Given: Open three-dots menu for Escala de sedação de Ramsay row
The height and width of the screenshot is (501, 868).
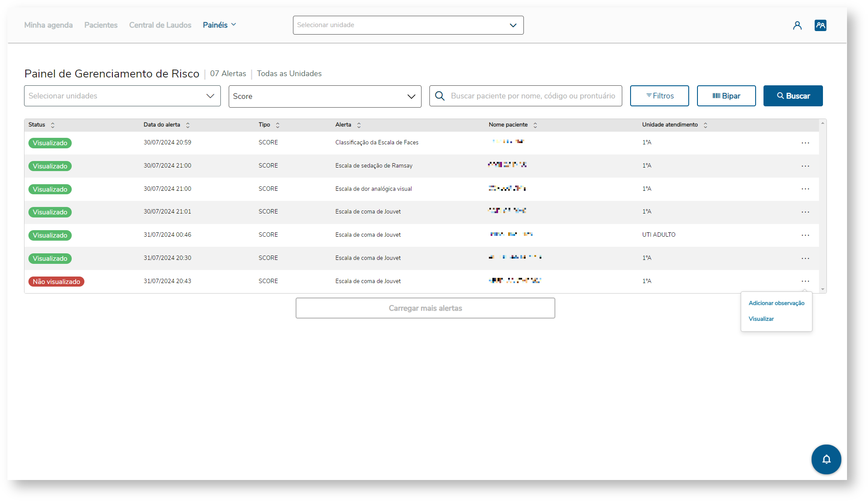Looking at the screenshot, I should point(805,166).
